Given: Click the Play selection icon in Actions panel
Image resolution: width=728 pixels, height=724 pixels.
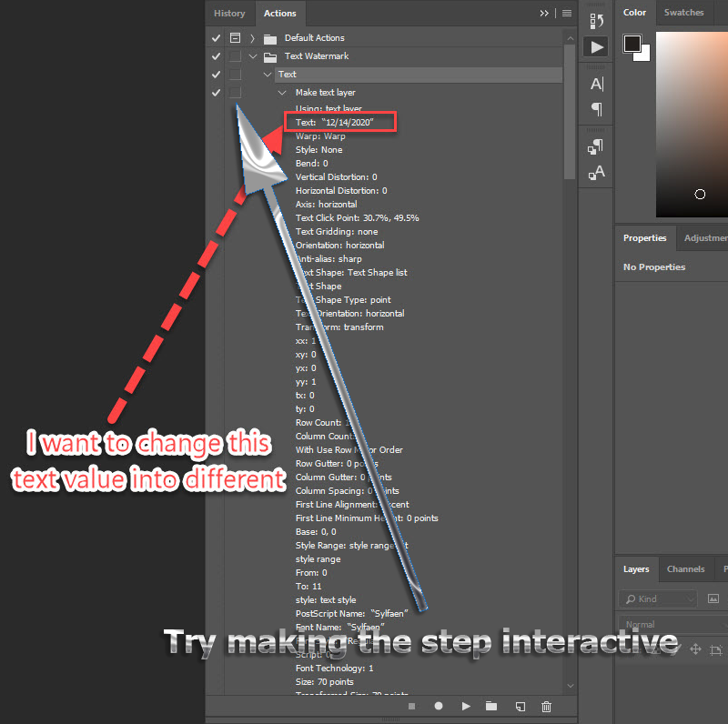Looking at the screenshot, I should click(x=466, y=706).
